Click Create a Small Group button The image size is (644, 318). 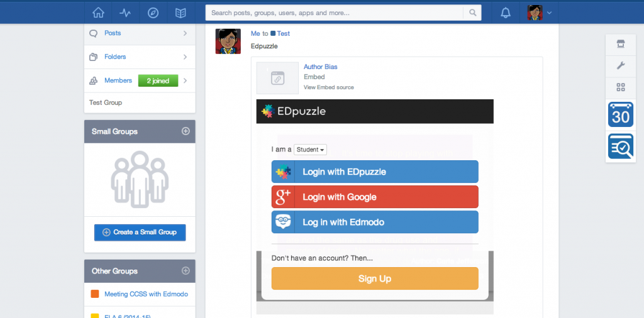click(140, 233)
